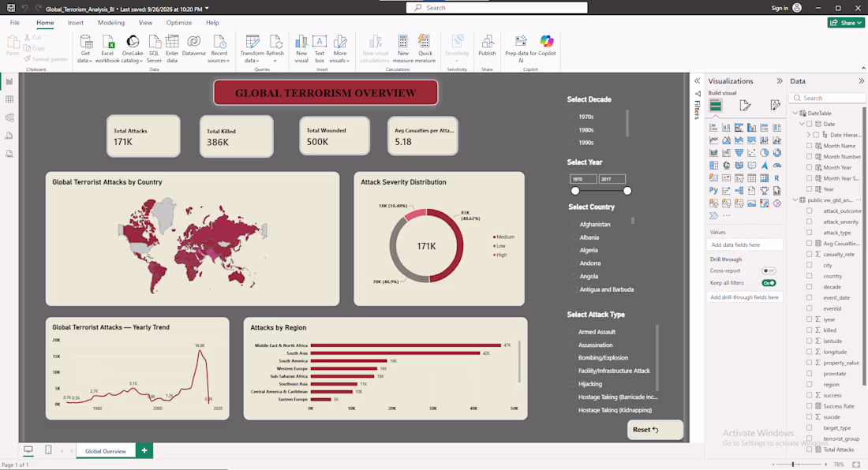Launch Copilot from the ribbon
The image size is (868, 470).
(547, 45)
